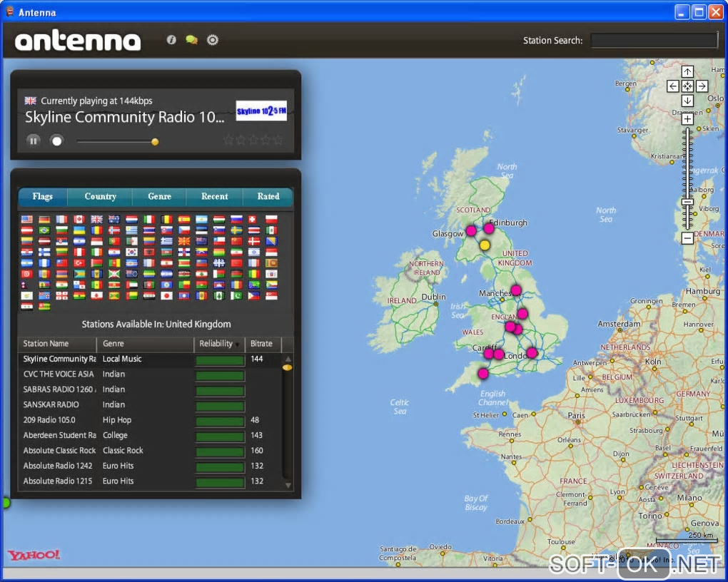Pan the map left with the arrow
The width and height of the screenshot is (728, 582).
pos(673,86)
